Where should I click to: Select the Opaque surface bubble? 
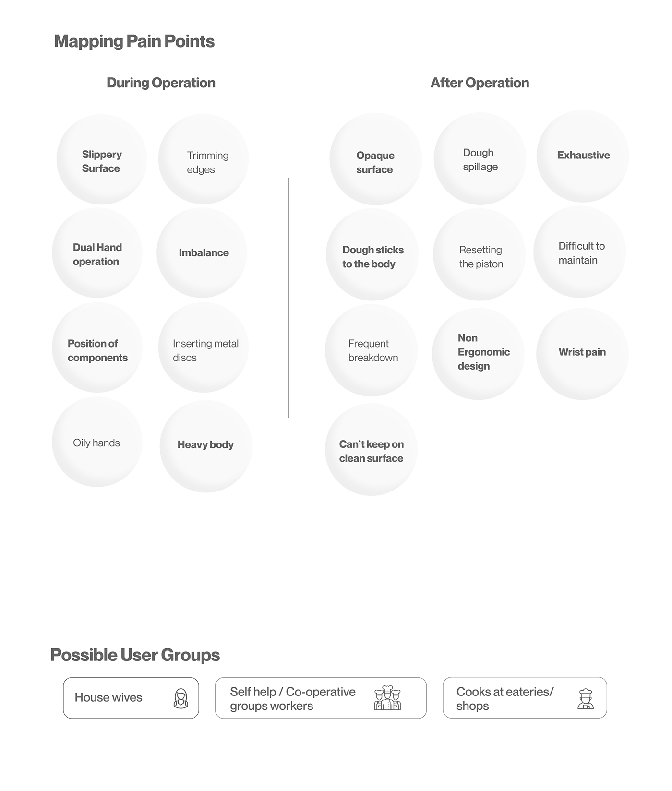[x=375, y=160]
